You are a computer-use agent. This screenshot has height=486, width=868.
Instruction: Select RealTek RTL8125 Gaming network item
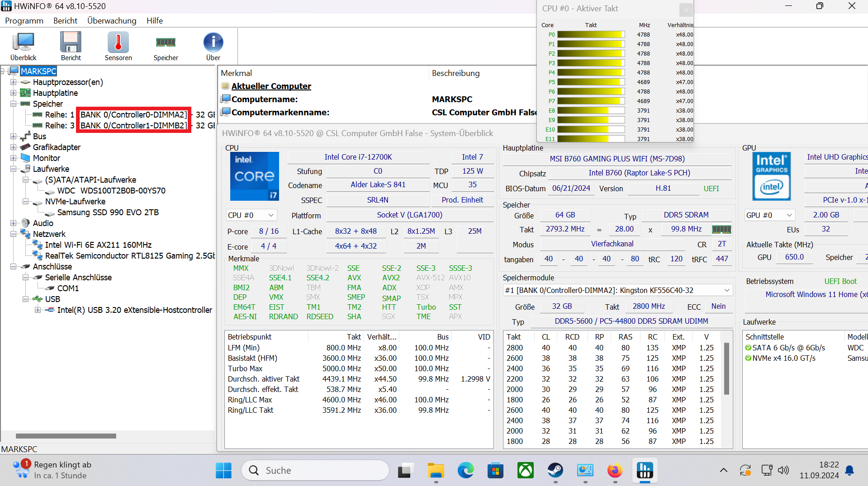point(130,256)
